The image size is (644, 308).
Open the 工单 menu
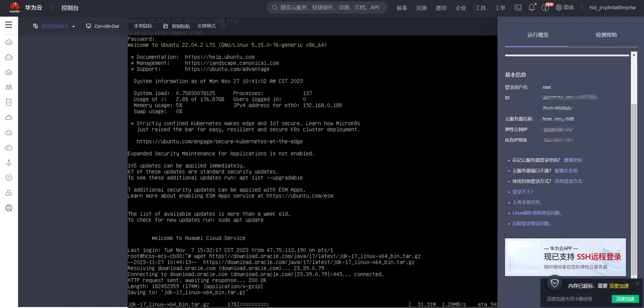pyautogui.click(x=500, y=8)
